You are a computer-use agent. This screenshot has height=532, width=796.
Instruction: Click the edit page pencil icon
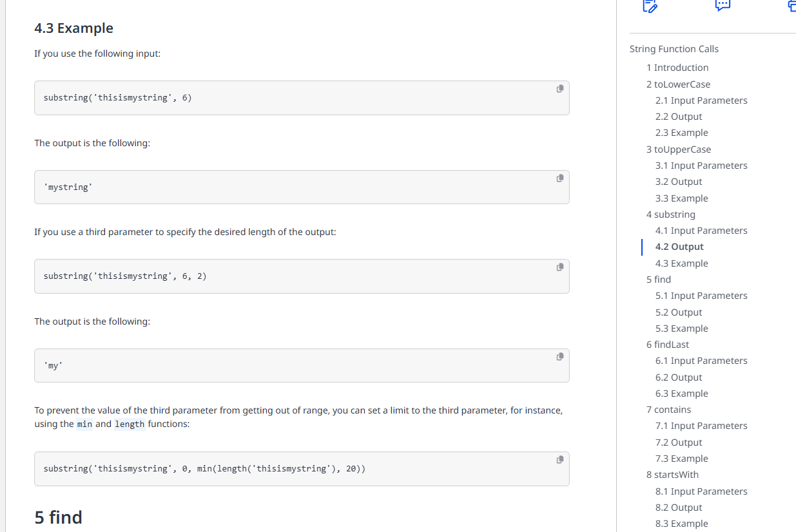650,6
